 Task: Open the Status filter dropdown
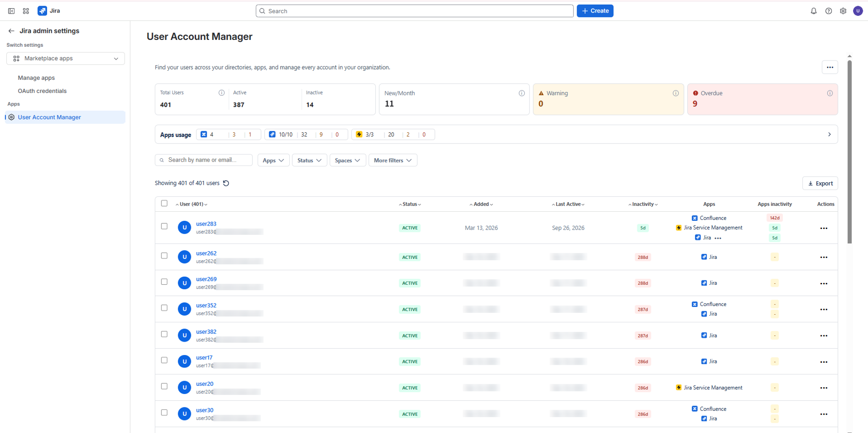coord(309,160)
